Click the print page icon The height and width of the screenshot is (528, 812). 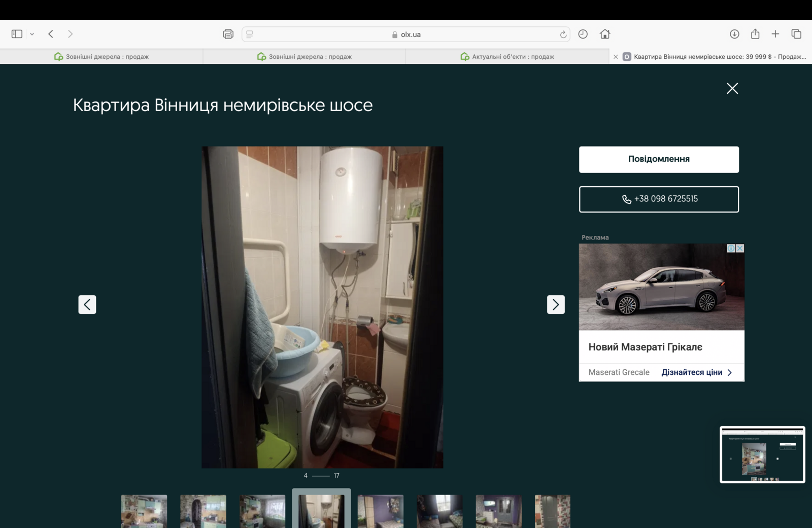tap(228, 34)
